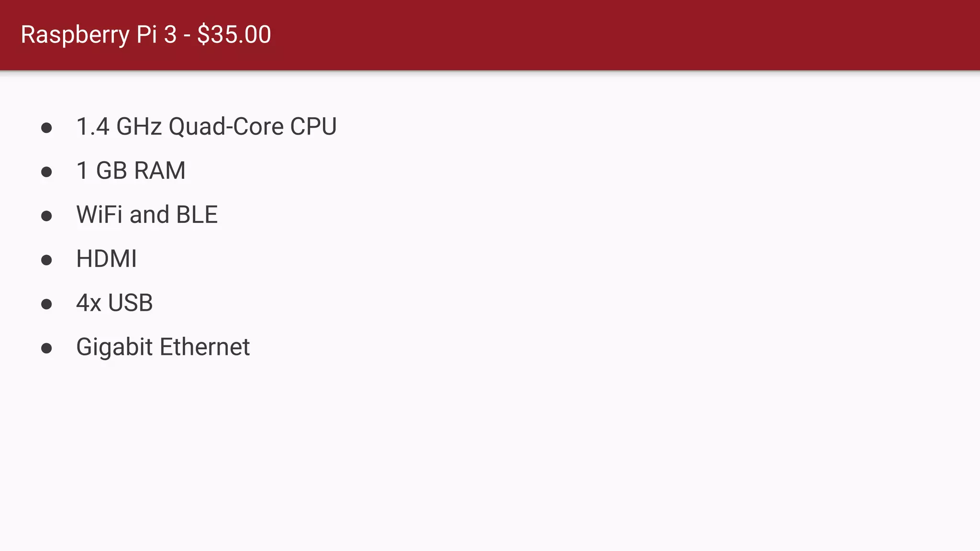
Task: Click the "Raspberry Pi 3" title text
Action: coord(99,35)
